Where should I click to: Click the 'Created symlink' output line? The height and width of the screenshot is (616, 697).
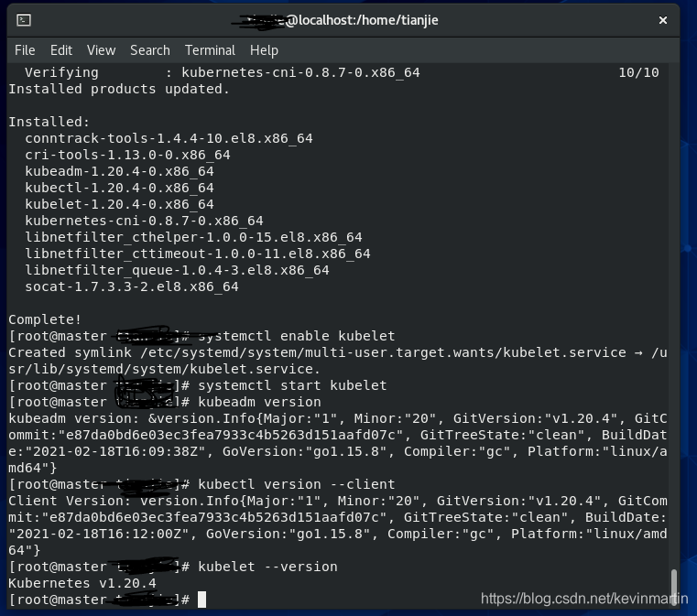[338, 361]
